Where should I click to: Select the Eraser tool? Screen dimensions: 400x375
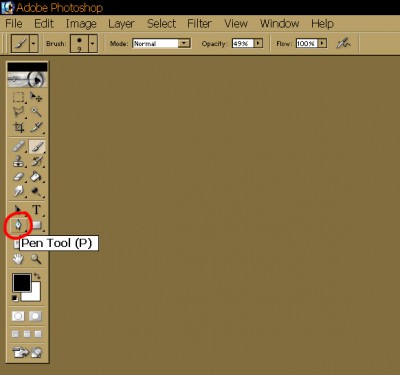click(18, 177)
